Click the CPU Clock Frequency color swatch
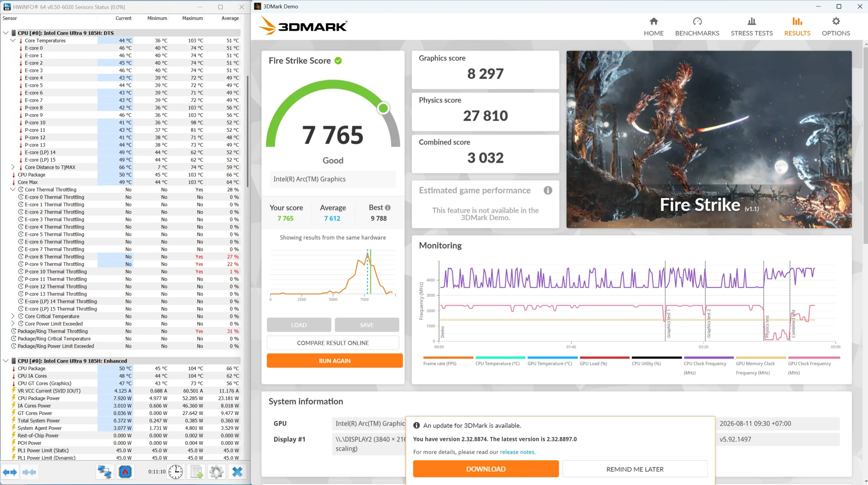Viewport: 868px width, 485px height. [709, 358]
